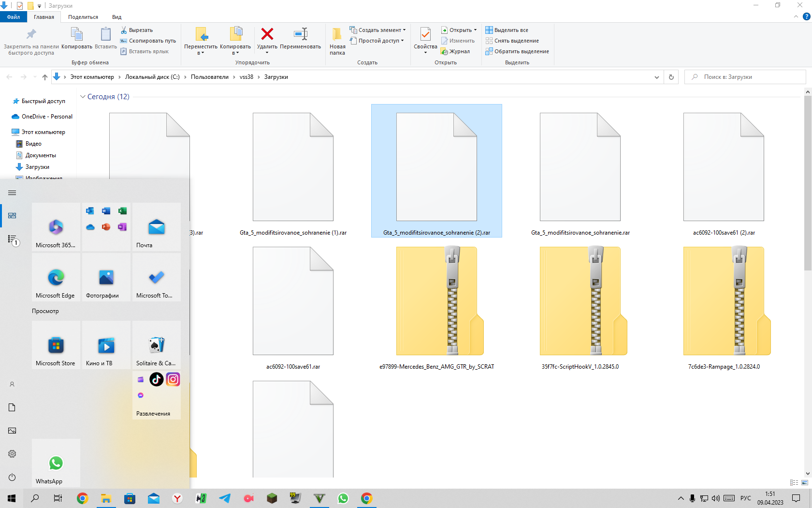Collapse the Start menu hamburger toggle
The image size is (812, 508).
(x=12, y=193)
